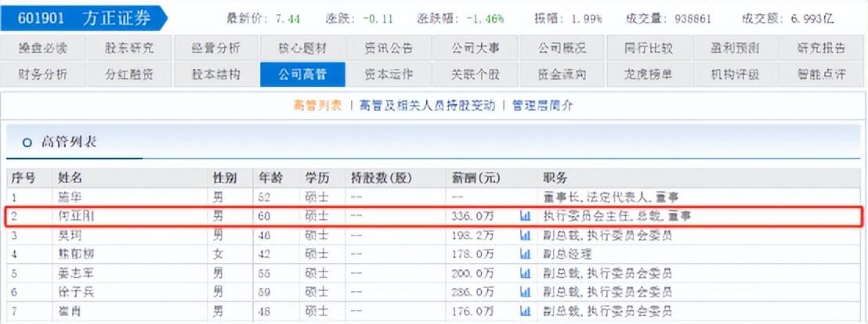Screen dimensions: 868x324
Task: Open the 智能点评 tab
Action: (x=822, y=74)
